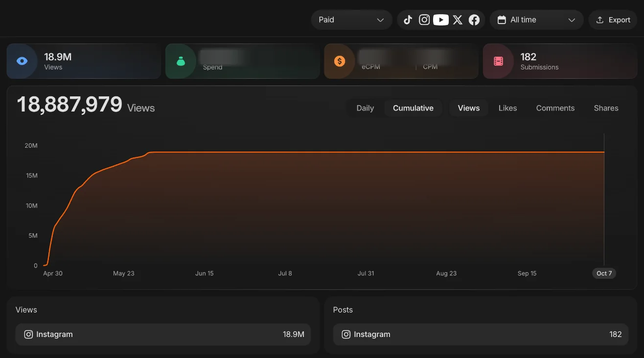Select the Shares metric tab
The height and width of the screenshot is (358, 644).
point(606,108)
